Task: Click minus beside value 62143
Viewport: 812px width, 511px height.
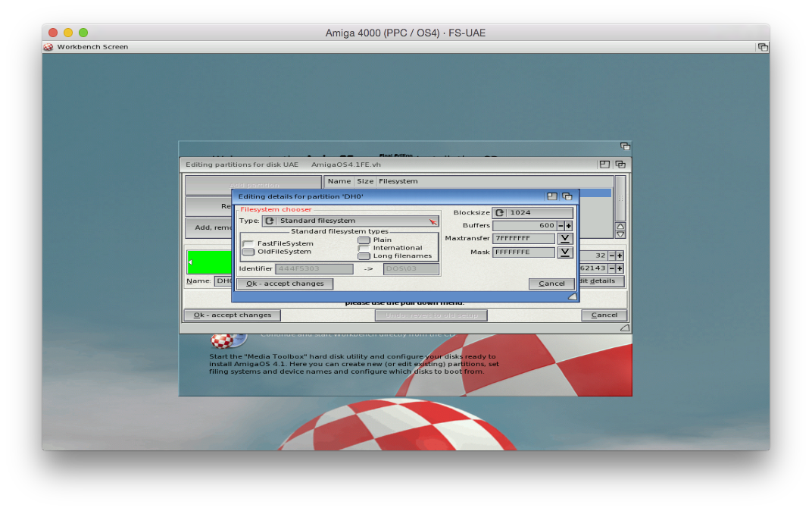Action: tap(611, 268)
